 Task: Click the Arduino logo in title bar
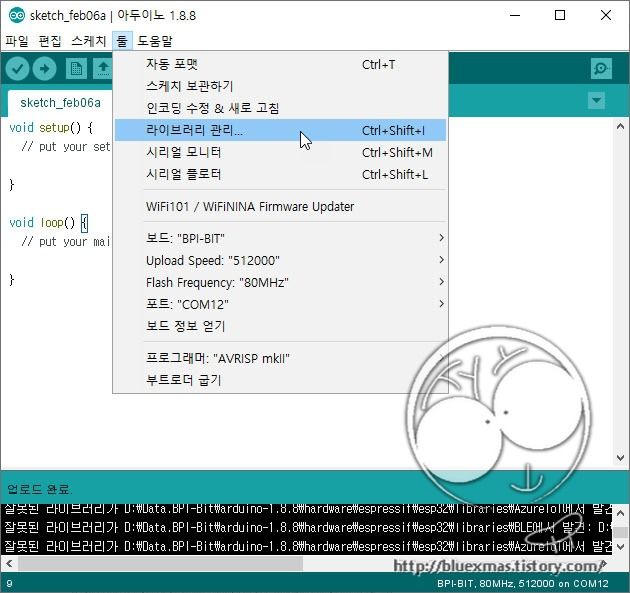(x=17, y=15)
